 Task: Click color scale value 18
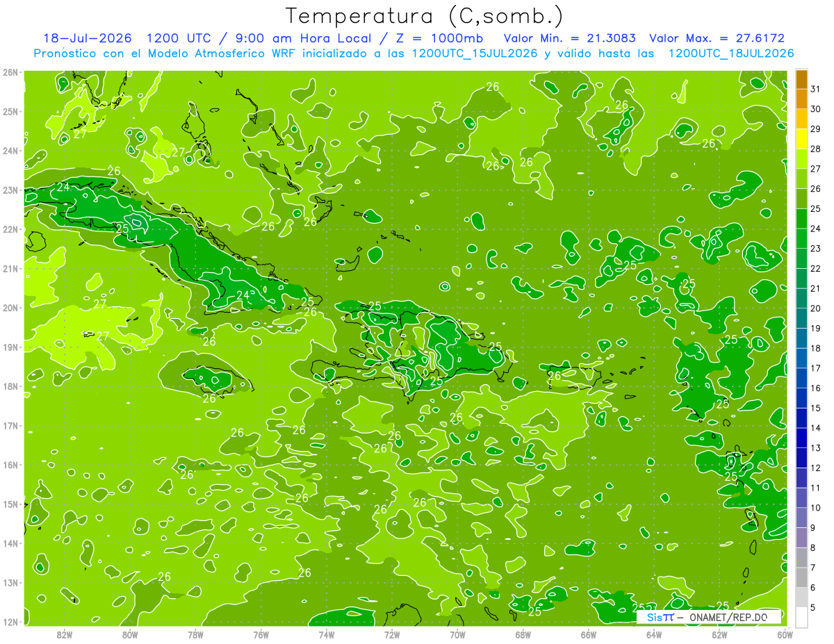click(815, 348)
